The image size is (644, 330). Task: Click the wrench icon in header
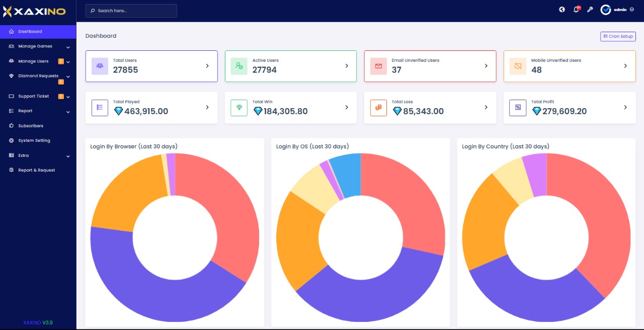[590, 10]
